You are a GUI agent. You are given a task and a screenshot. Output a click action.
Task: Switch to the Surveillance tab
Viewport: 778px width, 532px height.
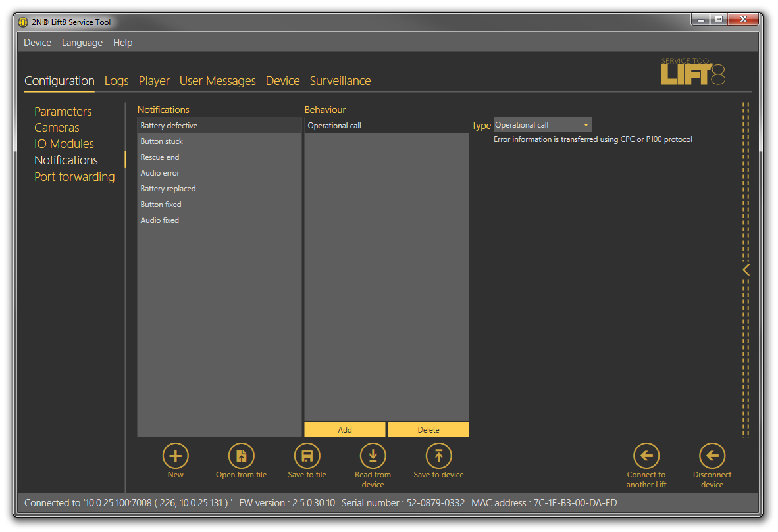pos(340,81)
